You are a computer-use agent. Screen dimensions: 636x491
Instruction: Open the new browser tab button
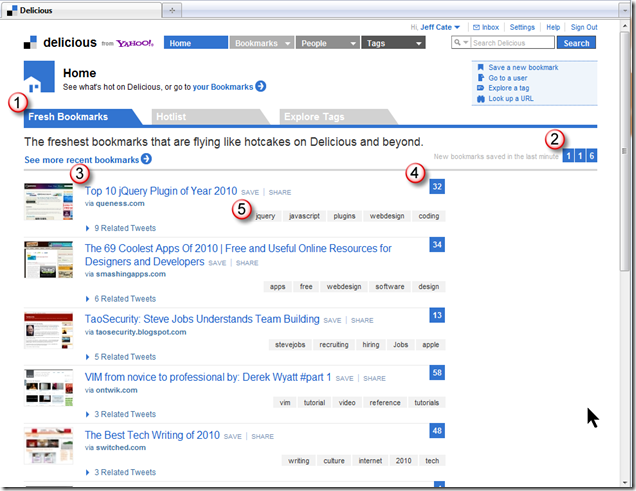point(172,11)
